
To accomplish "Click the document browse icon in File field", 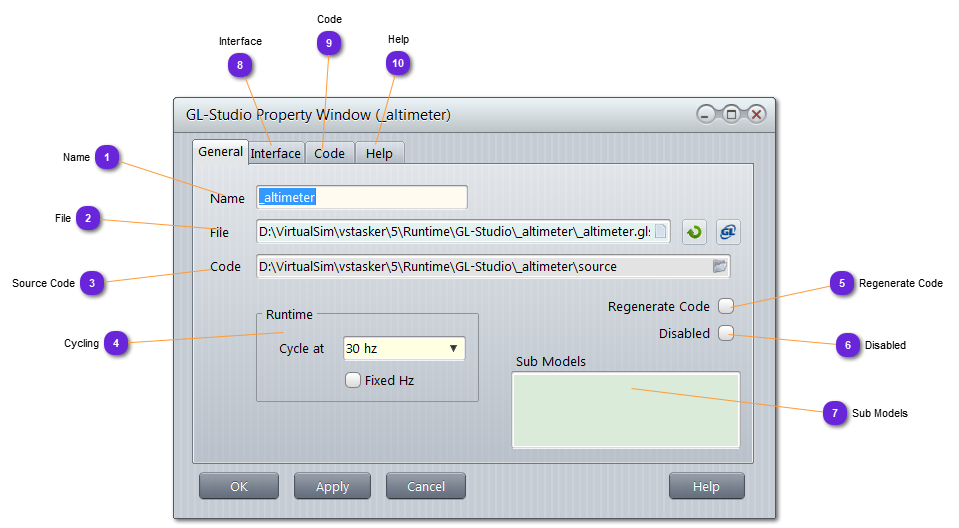I will tap(660, 232).
